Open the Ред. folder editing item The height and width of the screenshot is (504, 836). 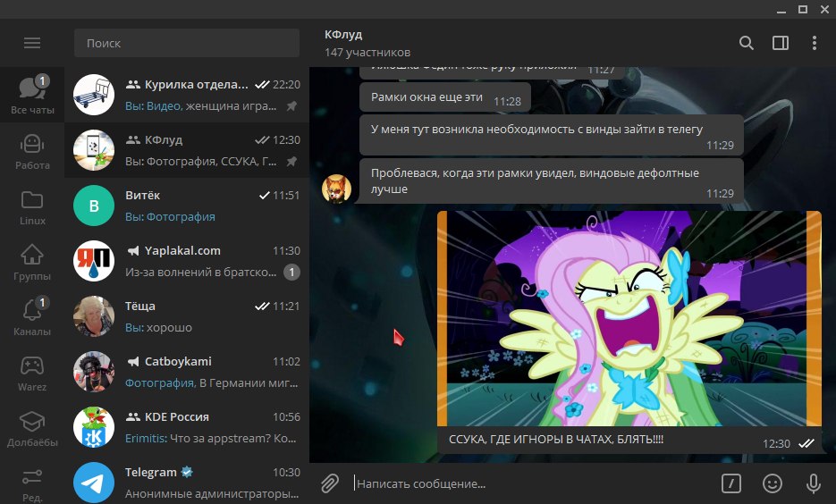(32, 483)
